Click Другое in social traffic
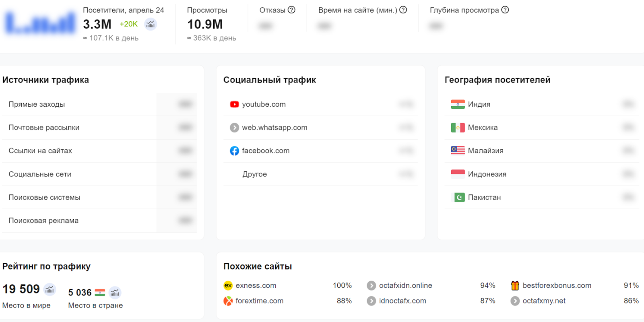The width and height of the screenshot is (644, 322). 255,174
